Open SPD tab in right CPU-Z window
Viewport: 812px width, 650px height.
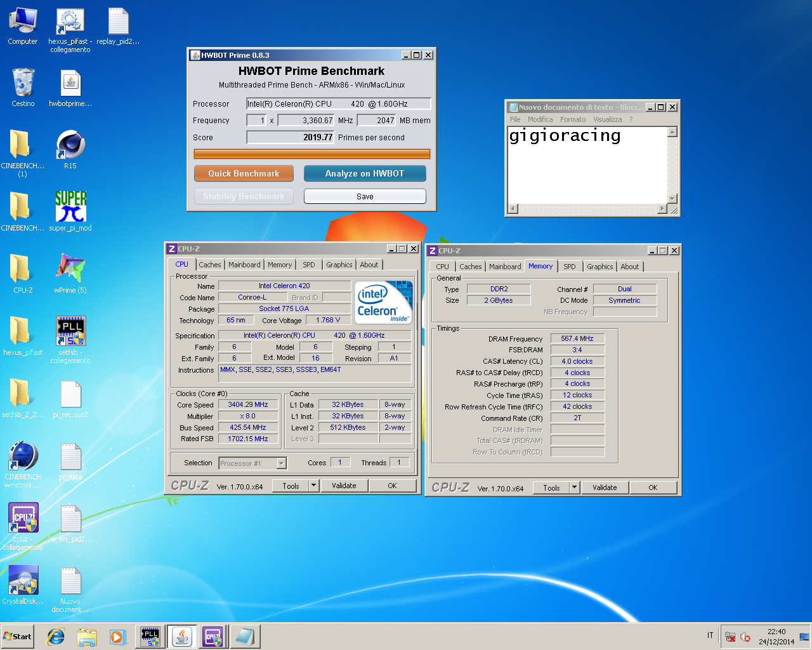(x=570, y=267)
